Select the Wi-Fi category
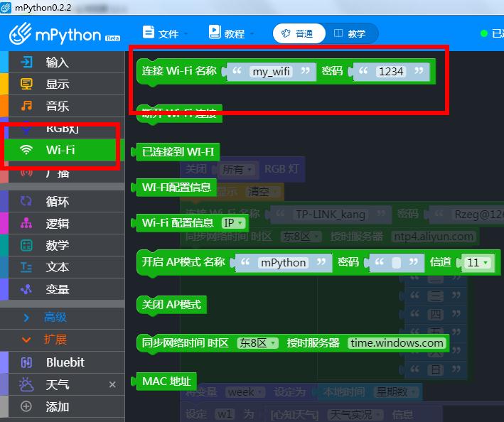This screenshot has height=422, width=504. coord(63,150)
